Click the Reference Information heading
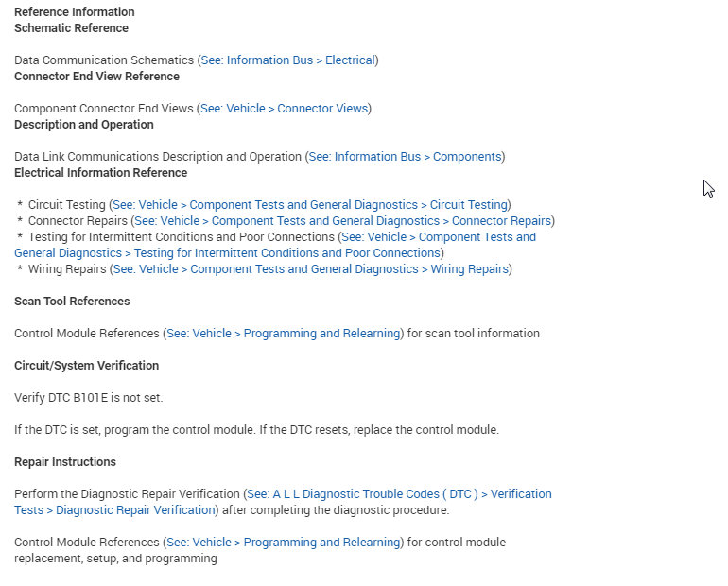728x586 pixels. click(75, 12)
